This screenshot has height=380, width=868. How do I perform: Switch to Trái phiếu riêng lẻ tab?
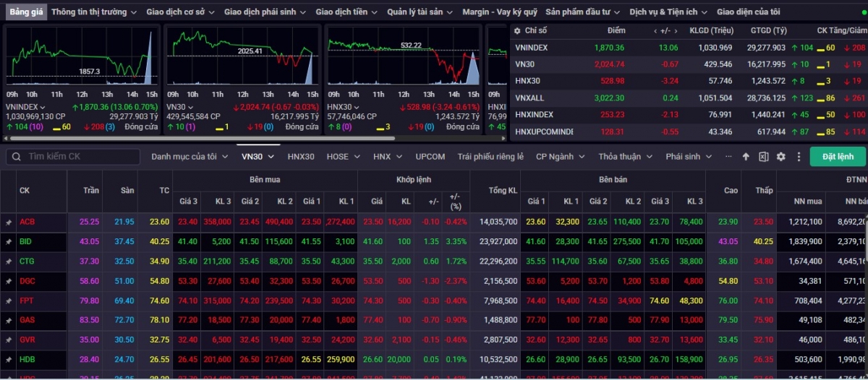pos(490,157)
